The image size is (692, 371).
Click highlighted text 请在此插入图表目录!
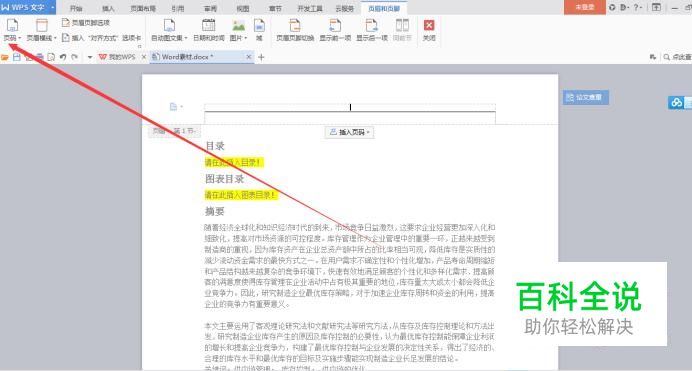click(x=241, y=195)
